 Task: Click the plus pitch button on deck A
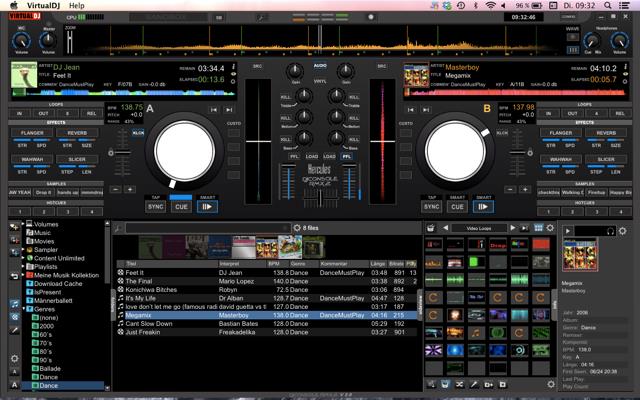click(x=130, y=189)
